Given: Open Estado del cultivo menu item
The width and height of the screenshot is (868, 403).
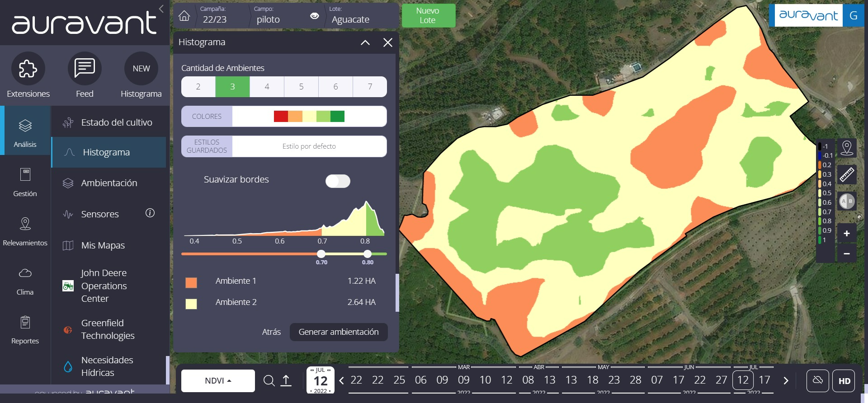Looking at the screenshot, I should click(108, 122).
